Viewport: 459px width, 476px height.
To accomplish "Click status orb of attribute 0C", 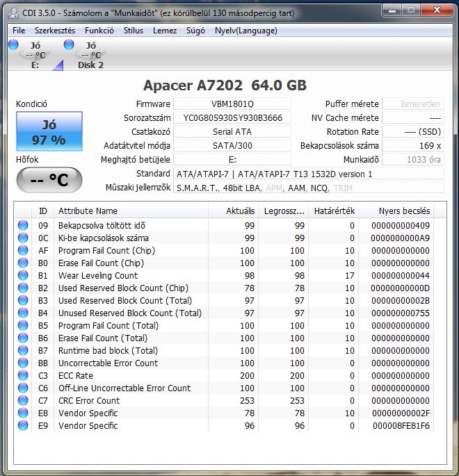I will (x=23, y=238).
